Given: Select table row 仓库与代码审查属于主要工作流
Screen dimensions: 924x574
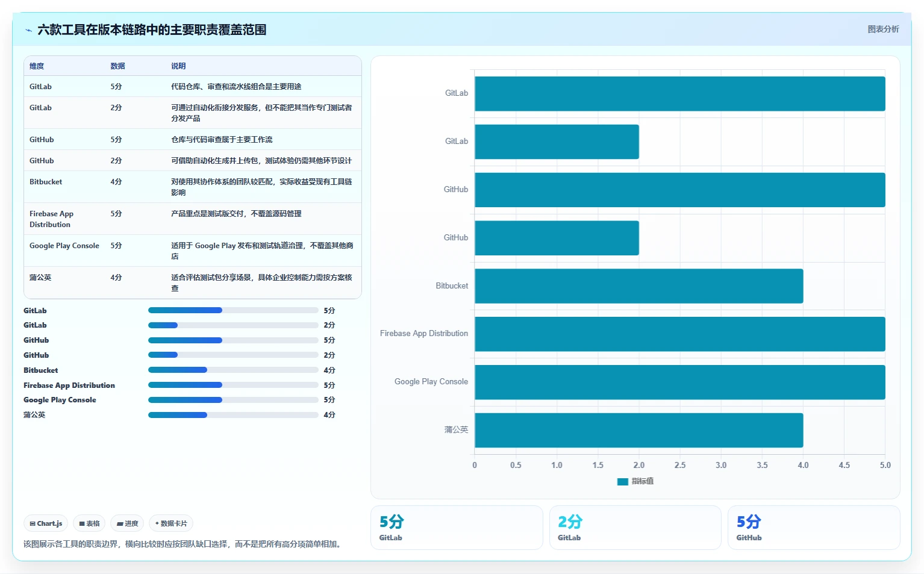Looking at the screenshot, I should [x=193, y=140].
